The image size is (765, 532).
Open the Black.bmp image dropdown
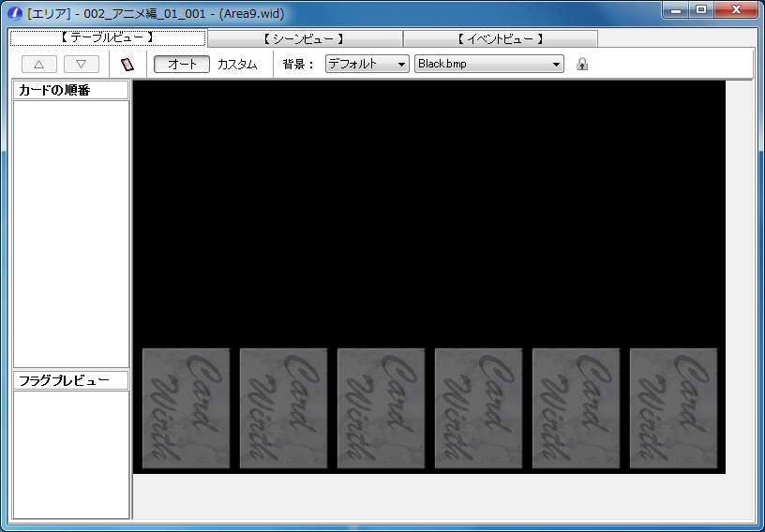(x=488, y=64)
